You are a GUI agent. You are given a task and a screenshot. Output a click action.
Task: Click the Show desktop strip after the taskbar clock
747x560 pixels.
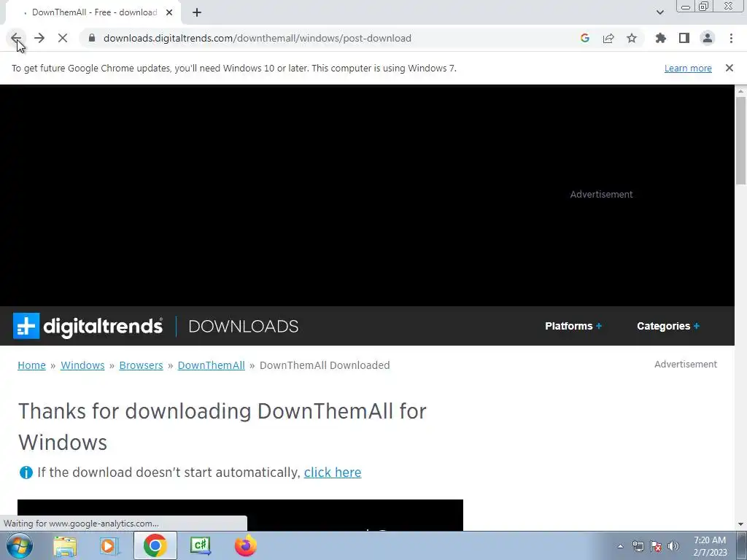click(741, 546)
